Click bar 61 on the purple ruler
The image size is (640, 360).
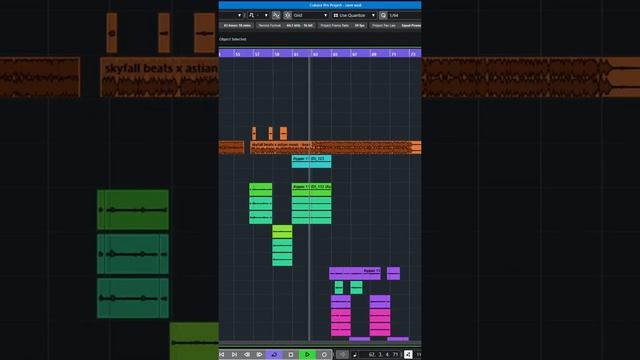point(296,53)
